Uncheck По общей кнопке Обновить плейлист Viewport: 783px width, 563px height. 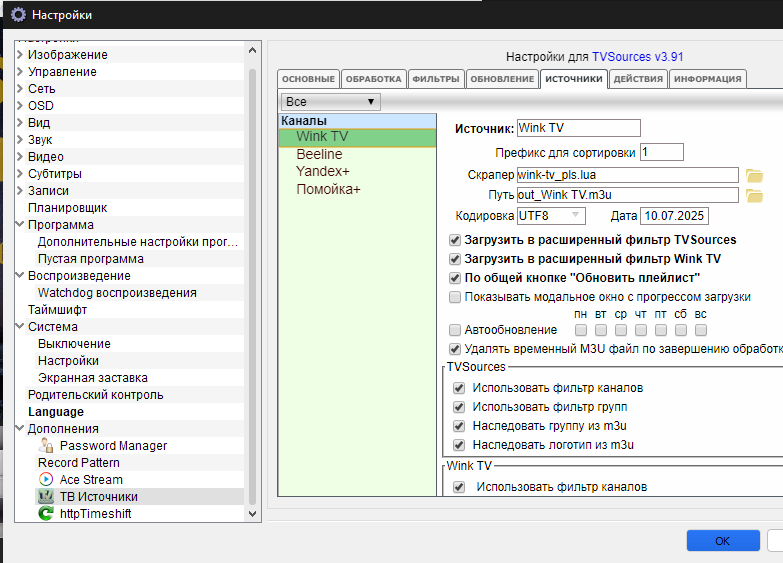click(454, 278)
